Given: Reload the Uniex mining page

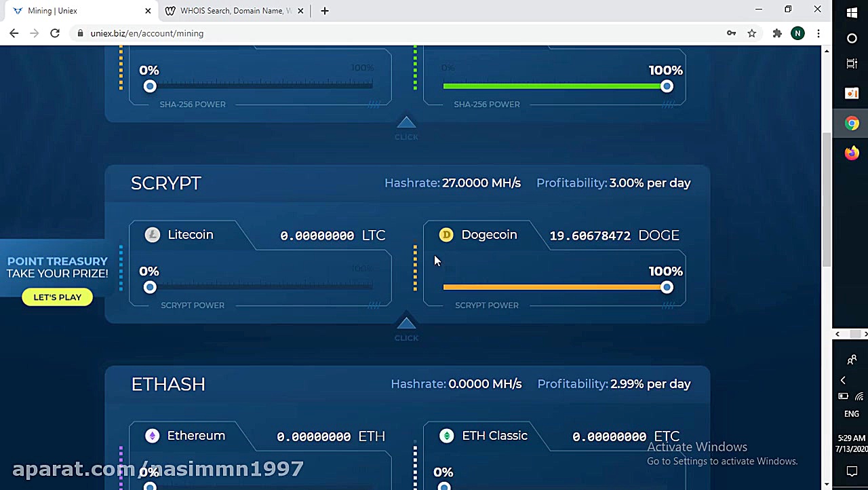Looking at the screenshot, I should [55, 33].
